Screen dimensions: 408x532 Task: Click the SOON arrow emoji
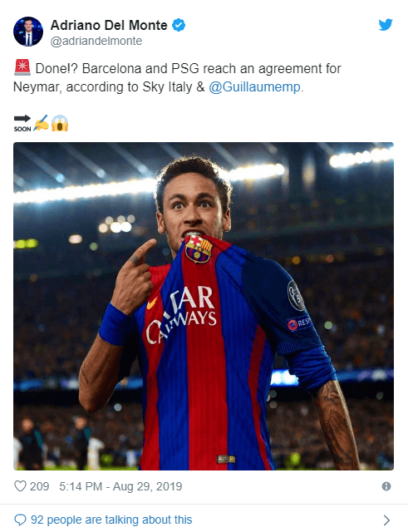coord(22,123)
